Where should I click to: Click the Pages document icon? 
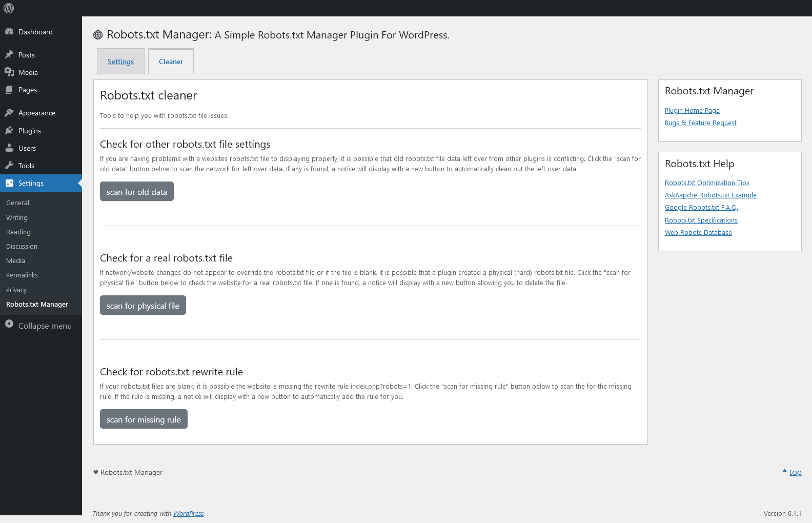pyautogui.click(x=9, y=90)
